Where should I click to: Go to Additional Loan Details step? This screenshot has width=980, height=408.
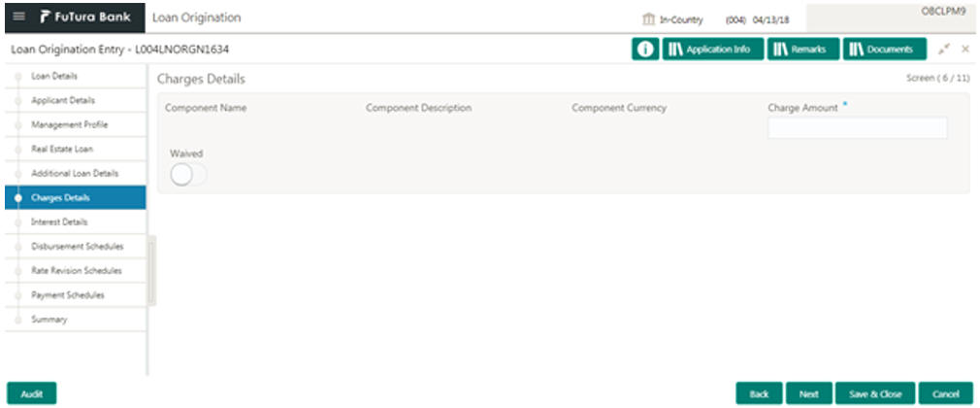76,173
